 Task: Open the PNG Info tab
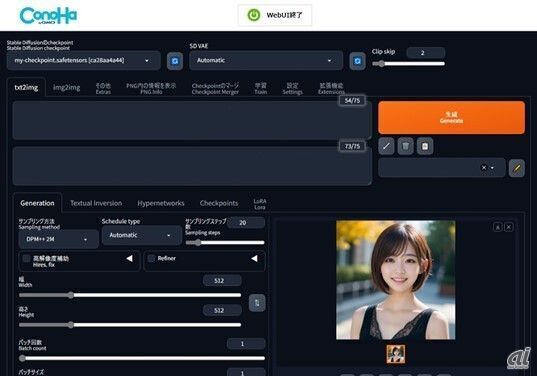click(x=151, y=88)
